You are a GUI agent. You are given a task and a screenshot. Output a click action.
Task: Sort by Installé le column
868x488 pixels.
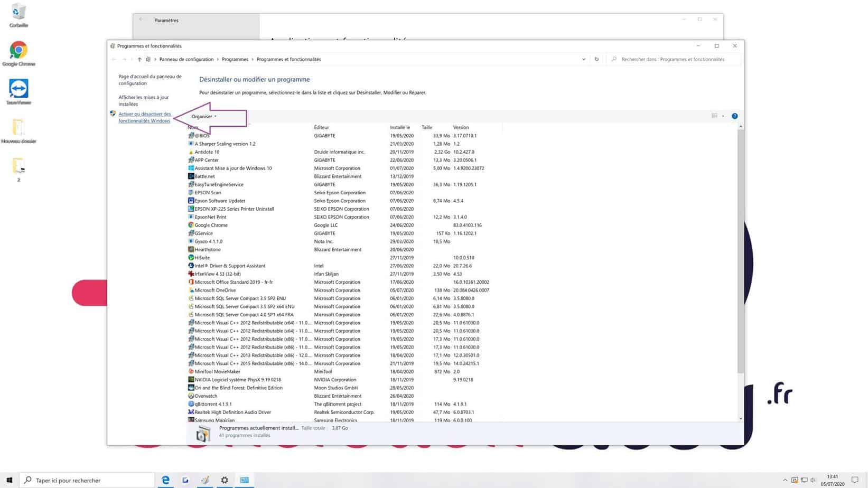tap(400, 127)
